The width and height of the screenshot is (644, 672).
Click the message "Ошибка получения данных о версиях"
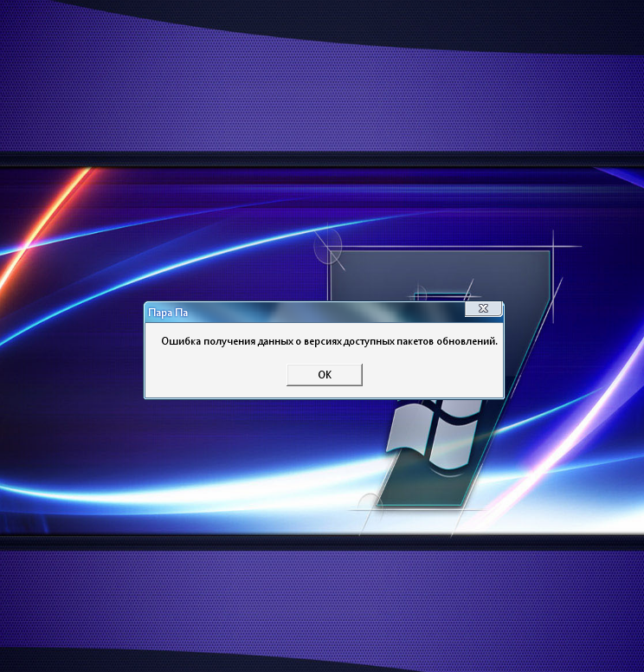[252, 341]
